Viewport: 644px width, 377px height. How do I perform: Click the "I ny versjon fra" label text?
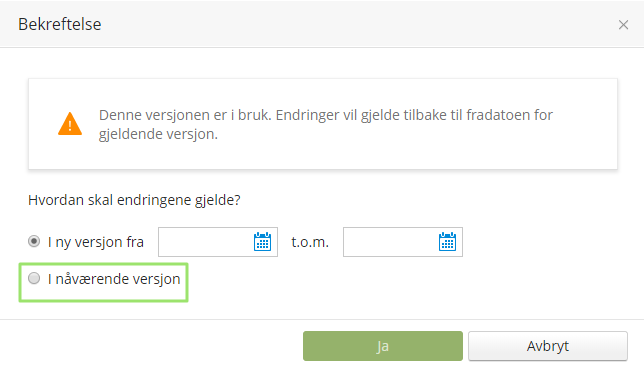(x=96, y=242)
